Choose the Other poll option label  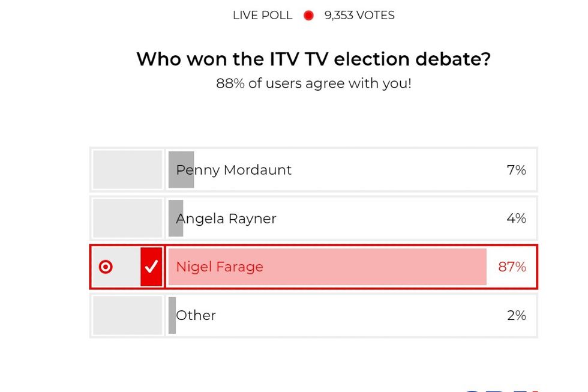pyautogui.click(x=196, y=315)
